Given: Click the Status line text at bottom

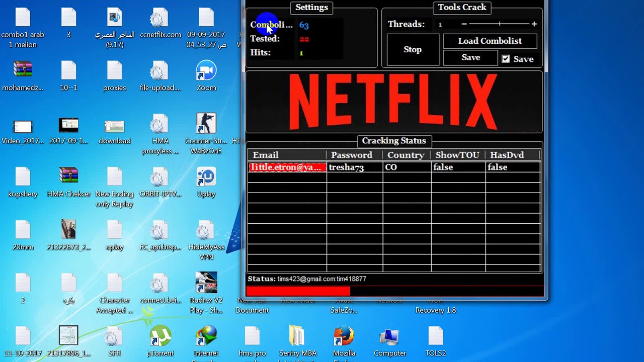Looking at the screenshot, I should tap(307, 279).
